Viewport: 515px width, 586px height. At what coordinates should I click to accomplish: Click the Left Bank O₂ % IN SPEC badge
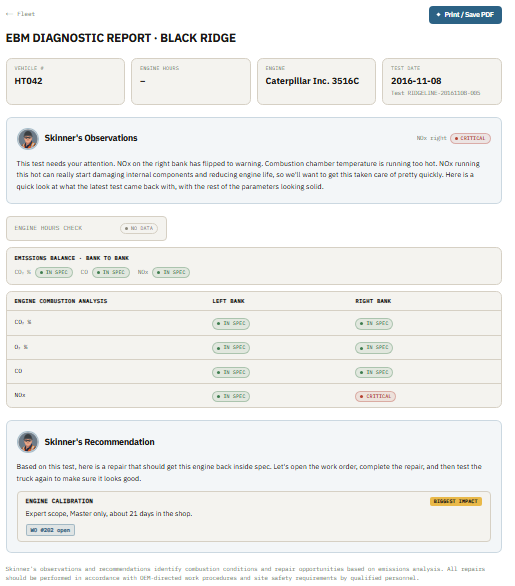point(231,348)
